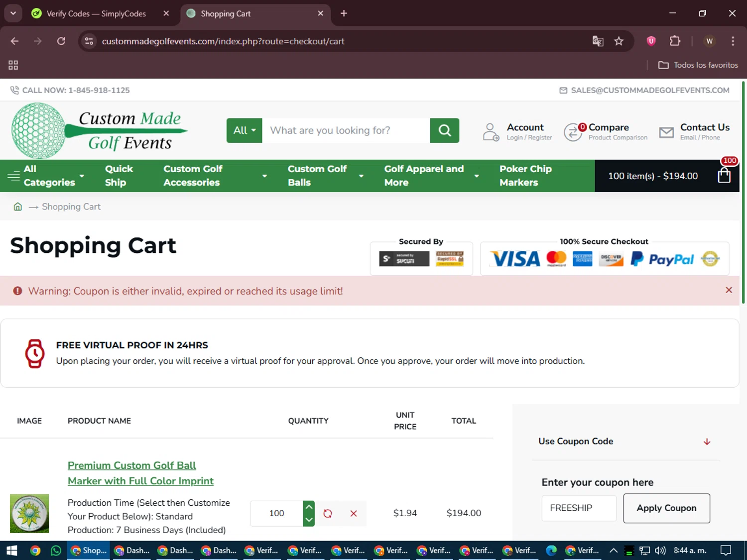Click the Contact Us envelope icon

[666, 132]
